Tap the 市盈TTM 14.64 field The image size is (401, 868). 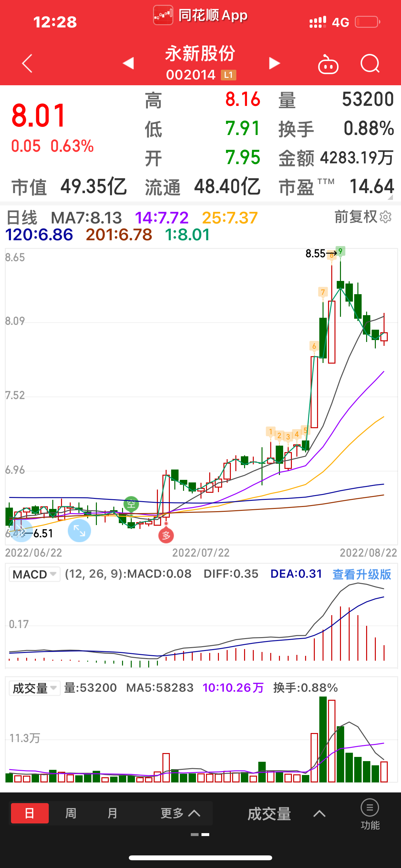click(336, 187)
